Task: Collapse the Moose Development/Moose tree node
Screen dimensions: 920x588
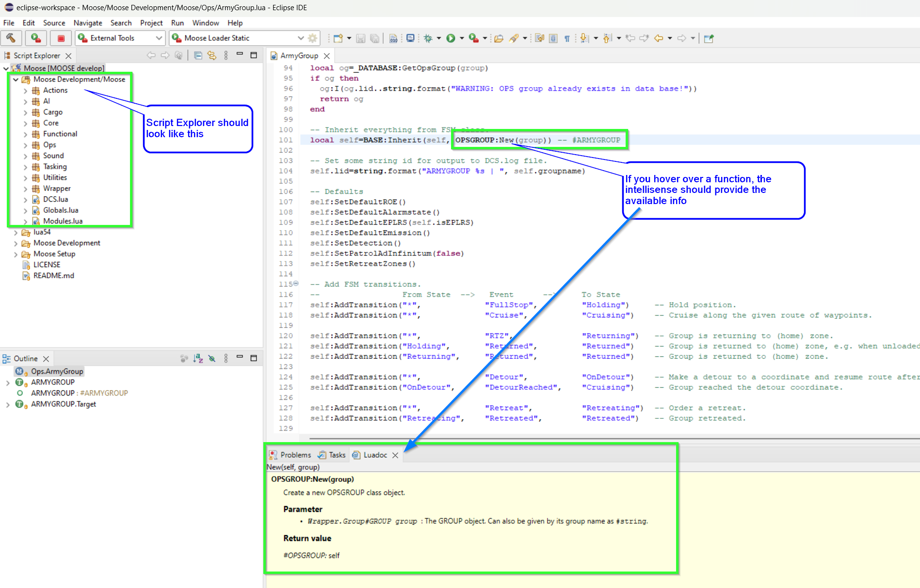Action: point(16,79)
